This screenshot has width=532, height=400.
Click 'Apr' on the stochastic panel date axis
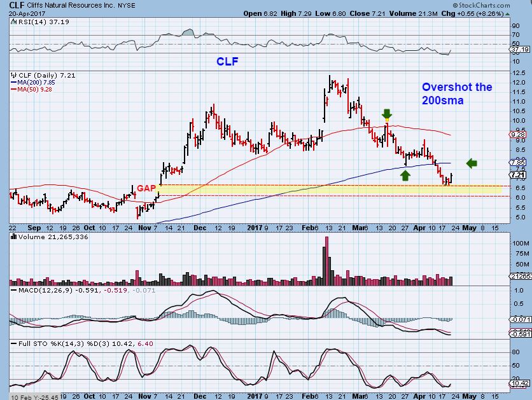[419, 396]
